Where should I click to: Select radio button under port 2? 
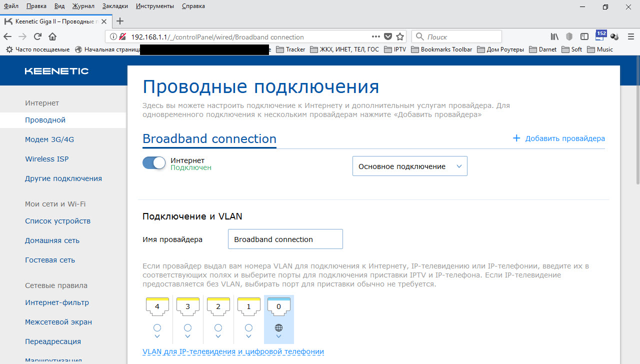(x=218, y=328)
